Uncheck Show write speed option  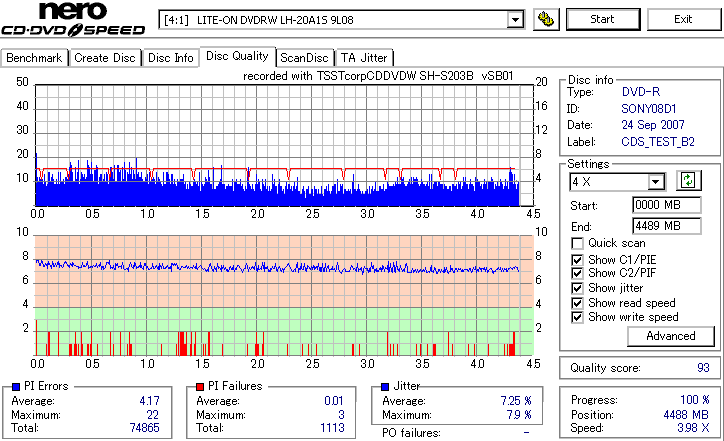(577, 317)
